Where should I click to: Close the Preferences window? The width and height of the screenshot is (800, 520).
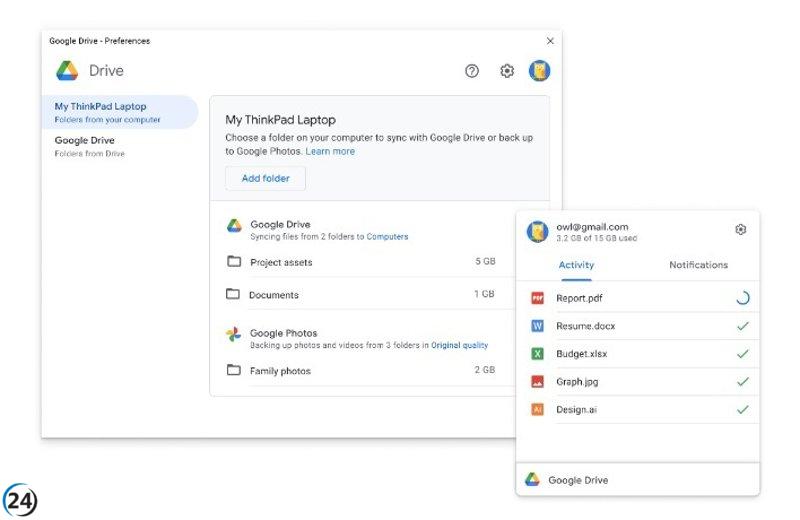[549, 41]
